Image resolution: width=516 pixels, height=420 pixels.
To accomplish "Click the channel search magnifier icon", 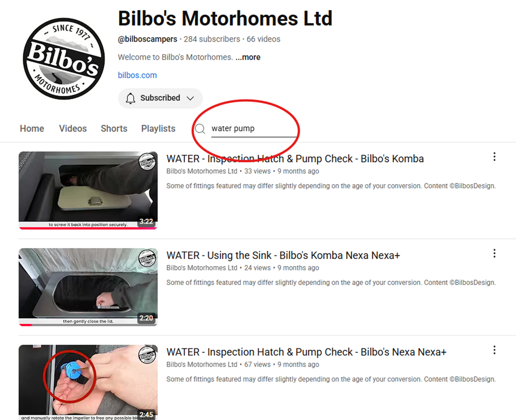I will pyautogui.click(x=200, y=129).
